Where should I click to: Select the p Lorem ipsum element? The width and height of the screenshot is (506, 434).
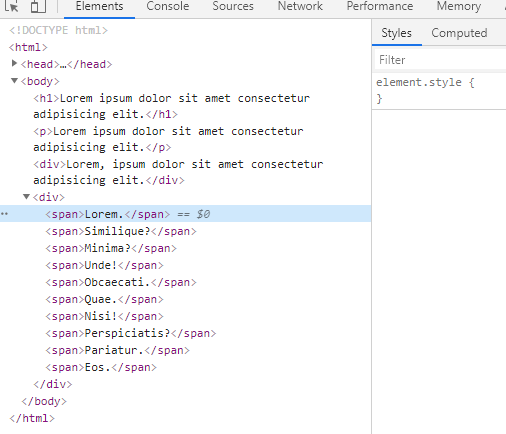point(168,139)
